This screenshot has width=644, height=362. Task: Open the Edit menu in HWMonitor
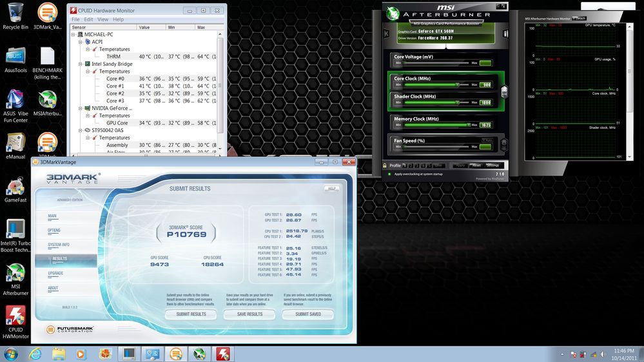[88, 19]
